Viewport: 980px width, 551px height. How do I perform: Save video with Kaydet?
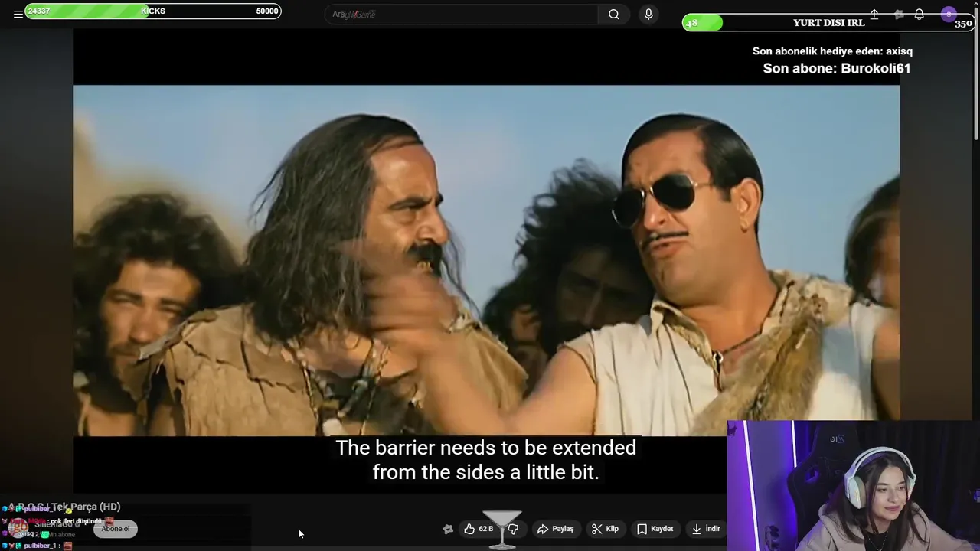(x=655, y=529)
